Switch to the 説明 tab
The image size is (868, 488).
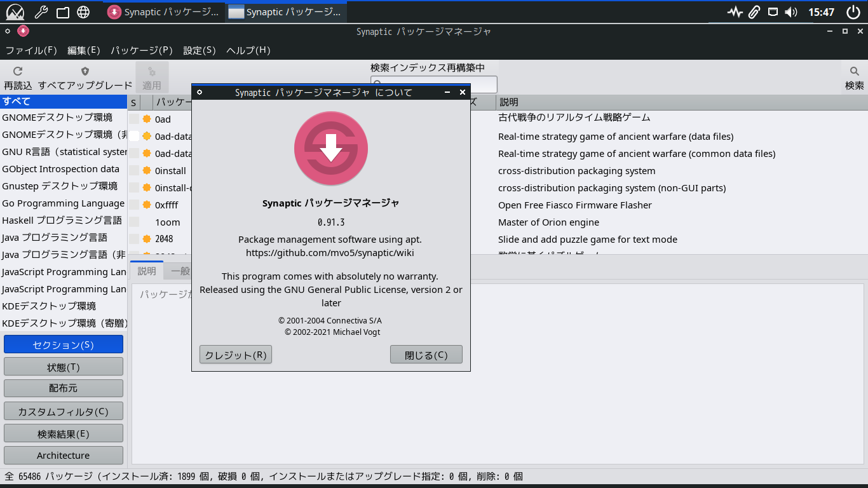[x=147, y=271]
